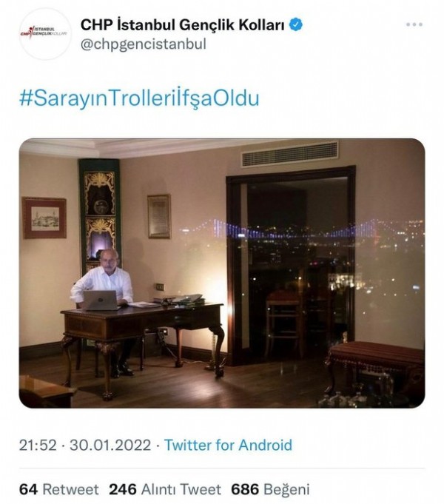View the 246 Alıntı Tweet list
444x504 pixels.
(x=164, y=489)
